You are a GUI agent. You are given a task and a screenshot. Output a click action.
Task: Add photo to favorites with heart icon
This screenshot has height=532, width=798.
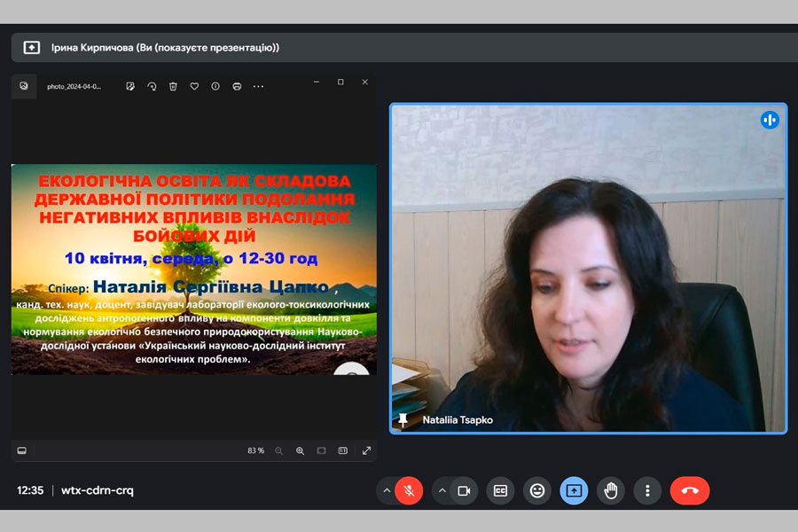(x=194, y=86)
